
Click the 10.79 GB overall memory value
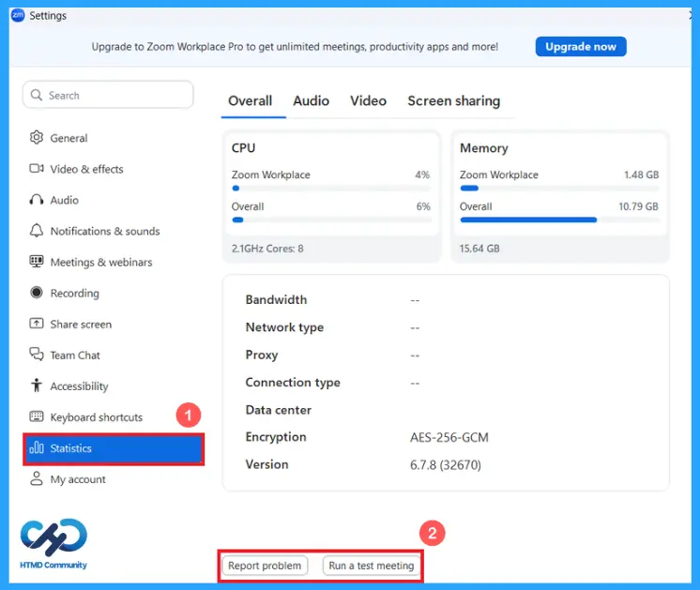pyautogui.click(x=638, y=206)
